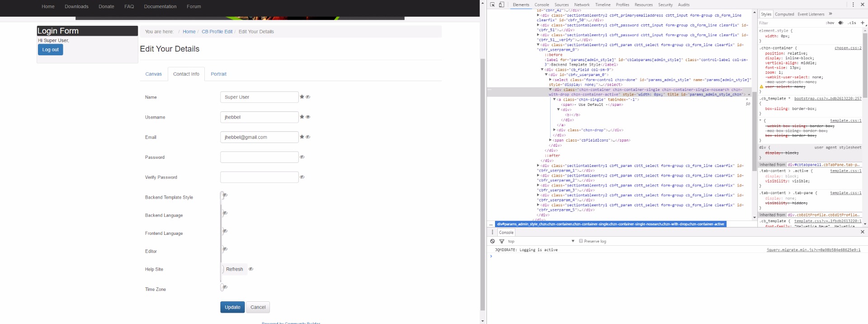868x324 pixels.
Task: Click the diamond icon in Styles filter bar
Action: tap(841, 23)
